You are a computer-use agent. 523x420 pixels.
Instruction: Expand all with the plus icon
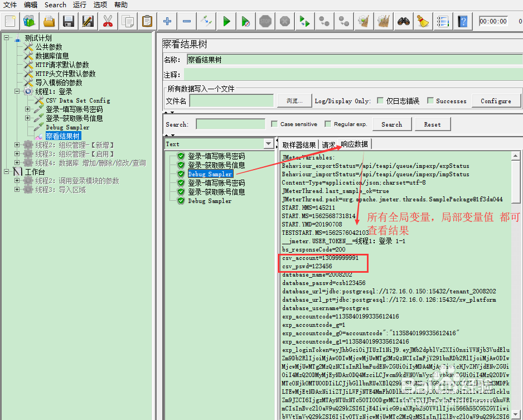[167, 21]
